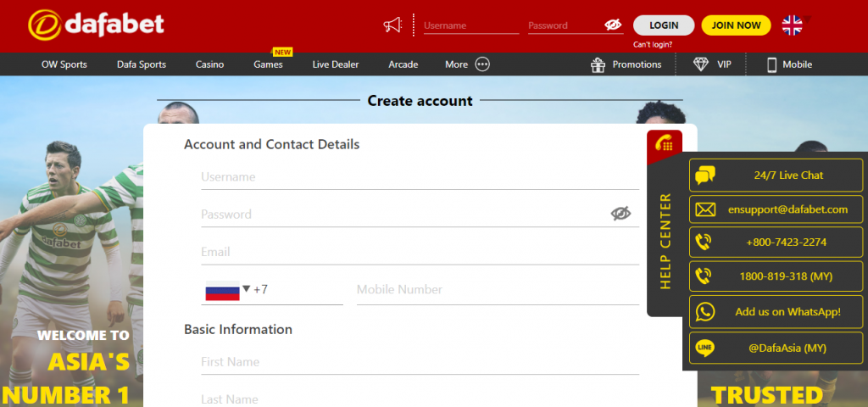Open the Arcade menu
868x407 pixels.
click(x=403, y=64)
